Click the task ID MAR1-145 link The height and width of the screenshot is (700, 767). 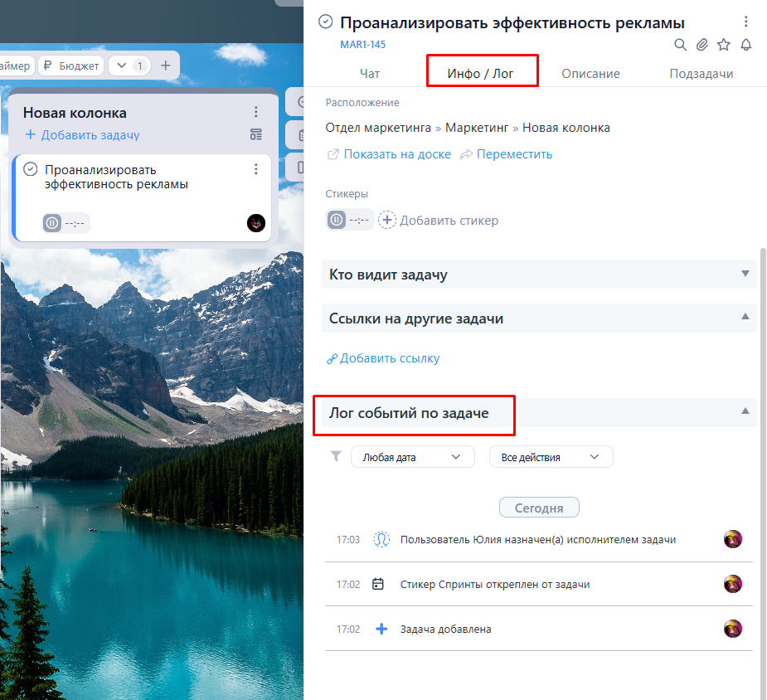(362, 45)
